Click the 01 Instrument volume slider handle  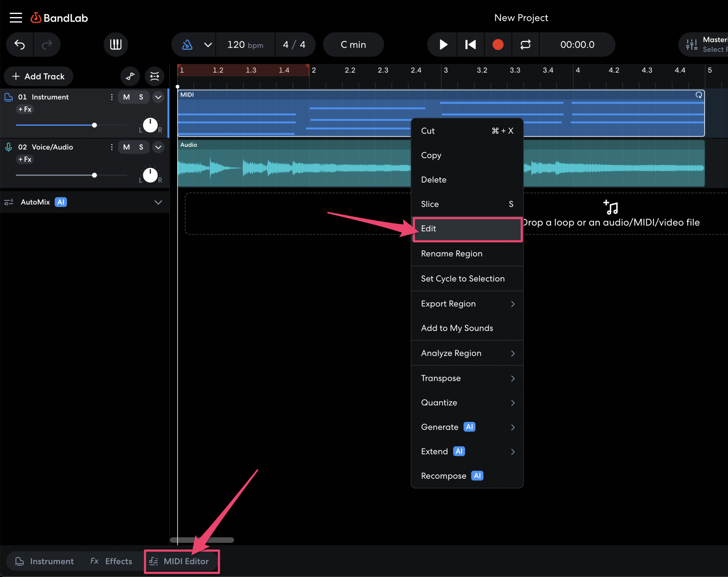95,125
